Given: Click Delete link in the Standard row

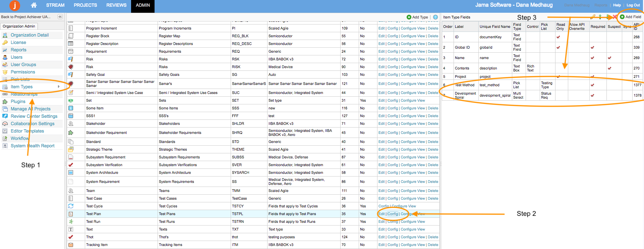Looking at the screenshot, I should coord(433,142).
